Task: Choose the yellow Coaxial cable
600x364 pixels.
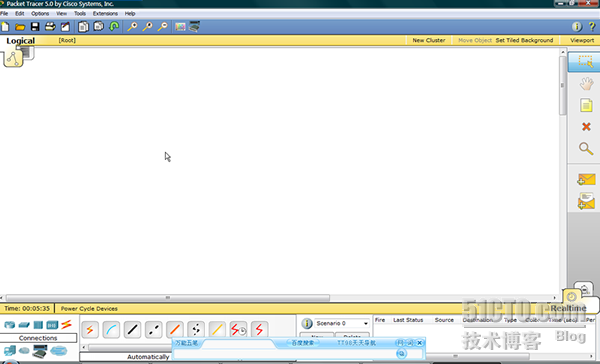Action: click(x=217, y=330)
